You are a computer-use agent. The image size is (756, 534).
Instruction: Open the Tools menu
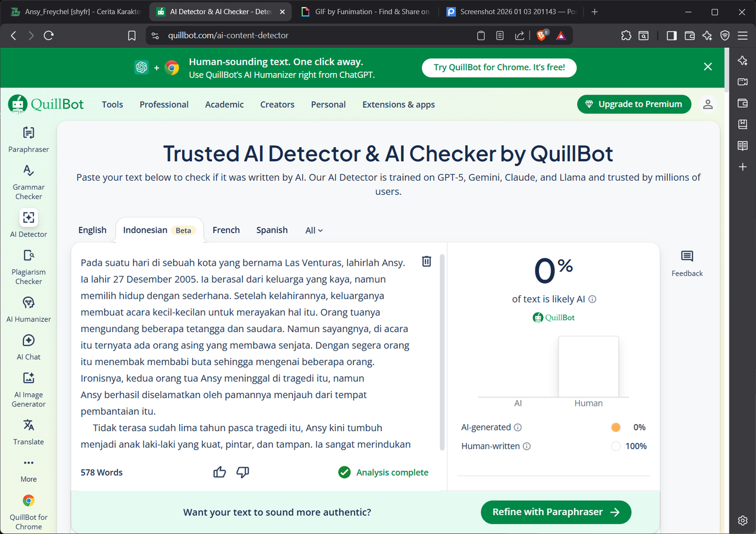click(x=112, y=105)
